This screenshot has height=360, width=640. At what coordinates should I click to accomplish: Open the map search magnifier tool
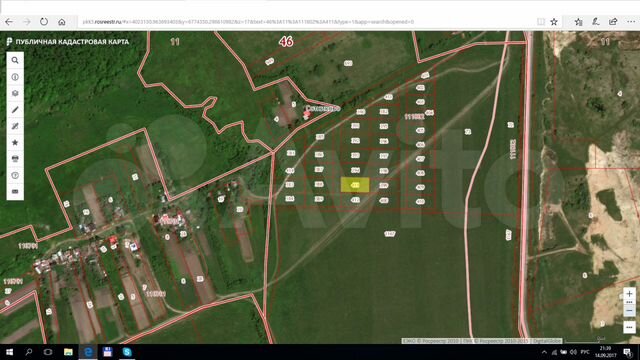[x=15, y=60]
